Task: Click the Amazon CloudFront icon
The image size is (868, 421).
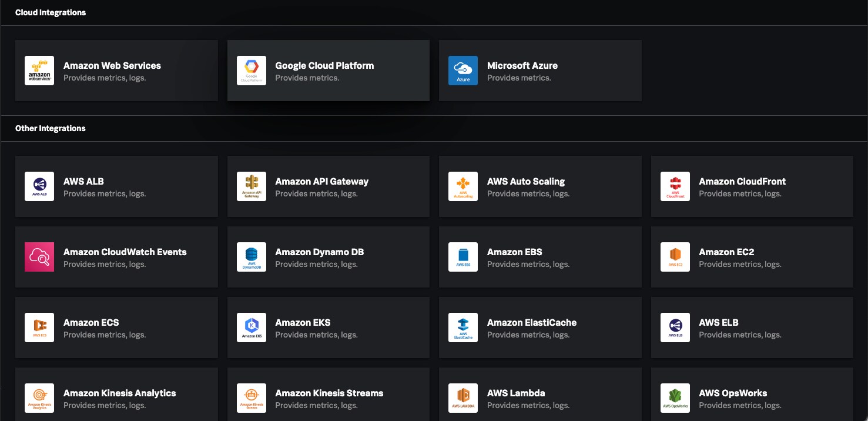Action: pos(675,186)
